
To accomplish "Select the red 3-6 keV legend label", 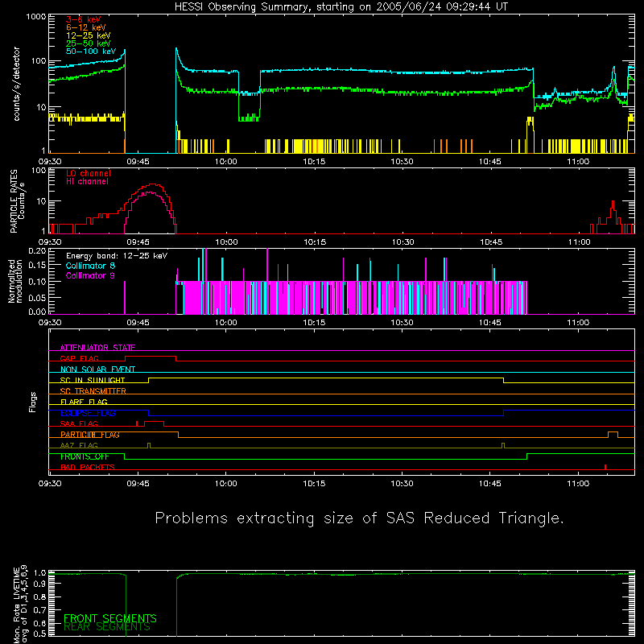I will click(x=83, y=19).
